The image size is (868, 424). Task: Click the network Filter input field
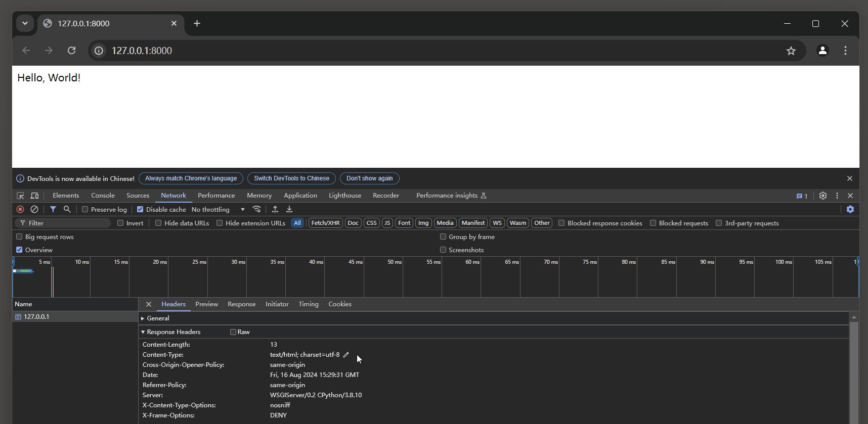(x=63, y=223)
